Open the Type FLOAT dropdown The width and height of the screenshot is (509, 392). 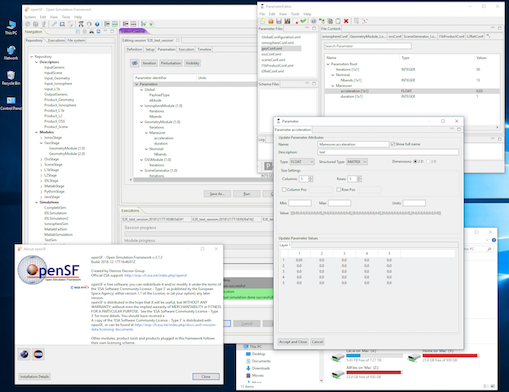pos(302,162)
